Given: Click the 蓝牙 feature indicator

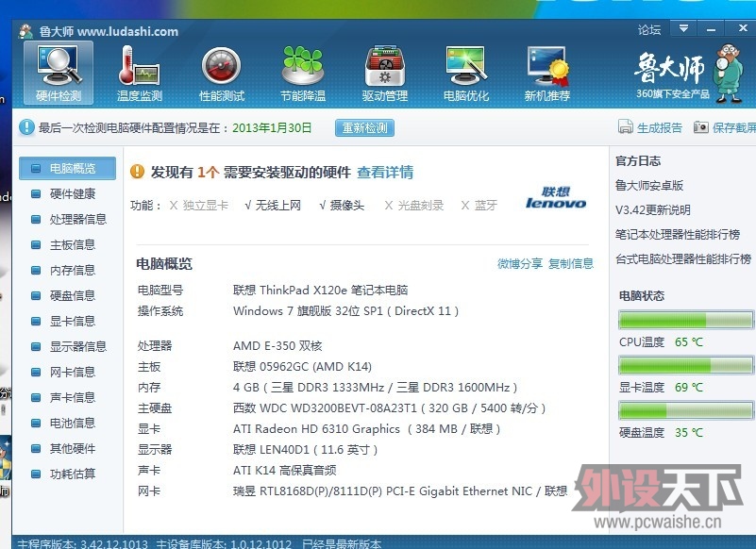Looking at the screenshot, I should click(479, 206).
